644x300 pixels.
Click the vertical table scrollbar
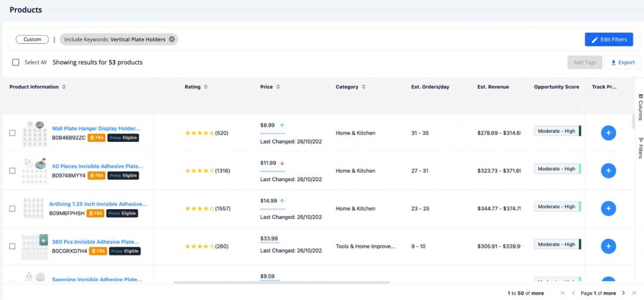pos(633,121)
